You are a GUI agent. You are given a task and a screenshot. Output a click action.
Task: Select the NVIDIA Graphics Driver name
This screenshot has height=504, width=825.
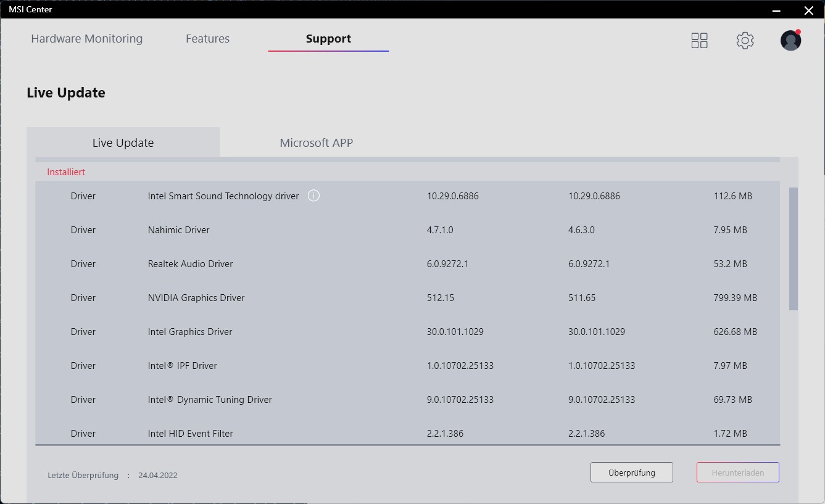point(196,298)
